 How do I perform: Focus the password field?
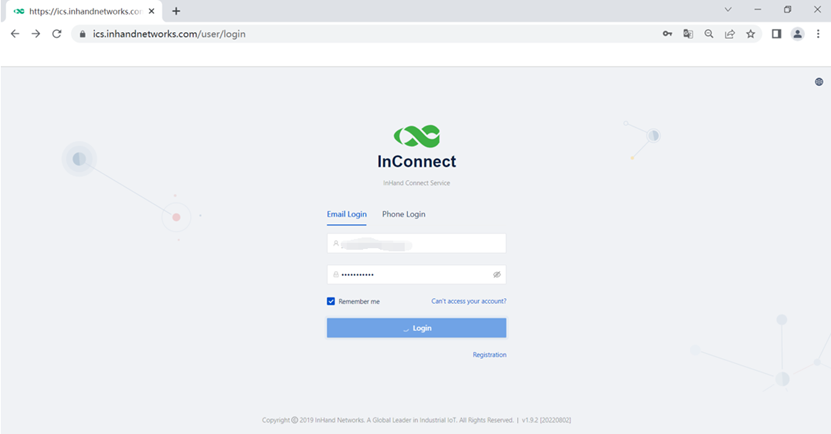pos(417,274)
